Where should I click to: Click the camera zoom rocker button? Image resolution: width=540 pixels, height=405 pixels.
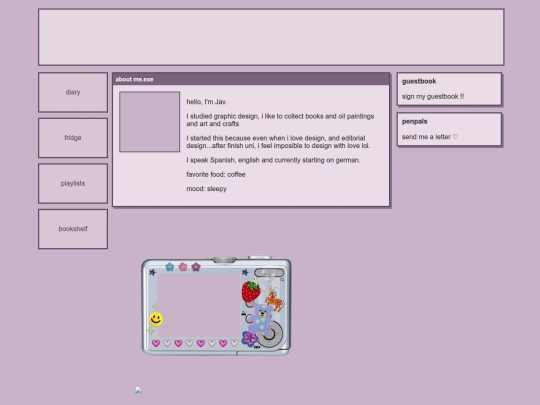pyautogui.click(x=269, y=273)
